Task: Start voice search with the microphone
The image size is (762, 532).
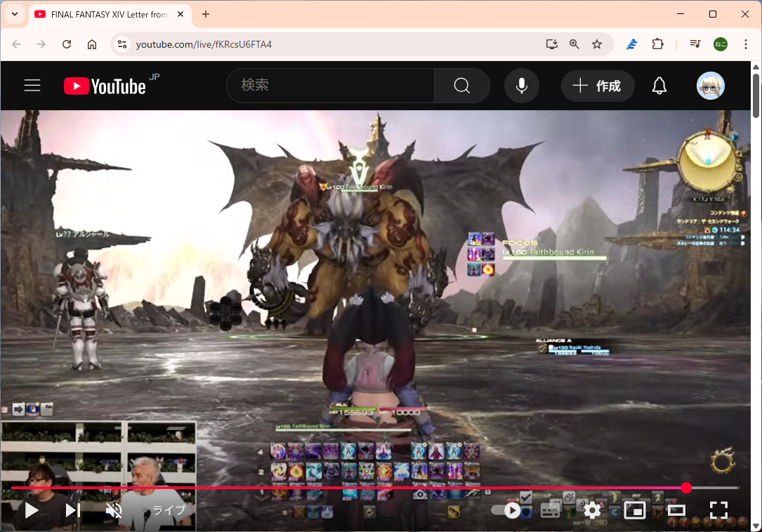Action: click(521, 86)
